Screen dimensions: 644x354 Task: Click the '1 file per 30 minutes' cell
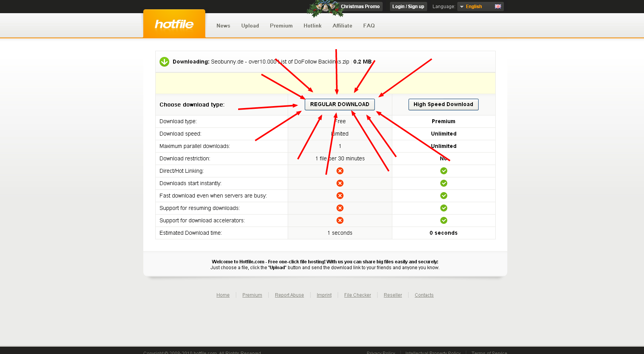pyautogui.click(x=340, y=158)
